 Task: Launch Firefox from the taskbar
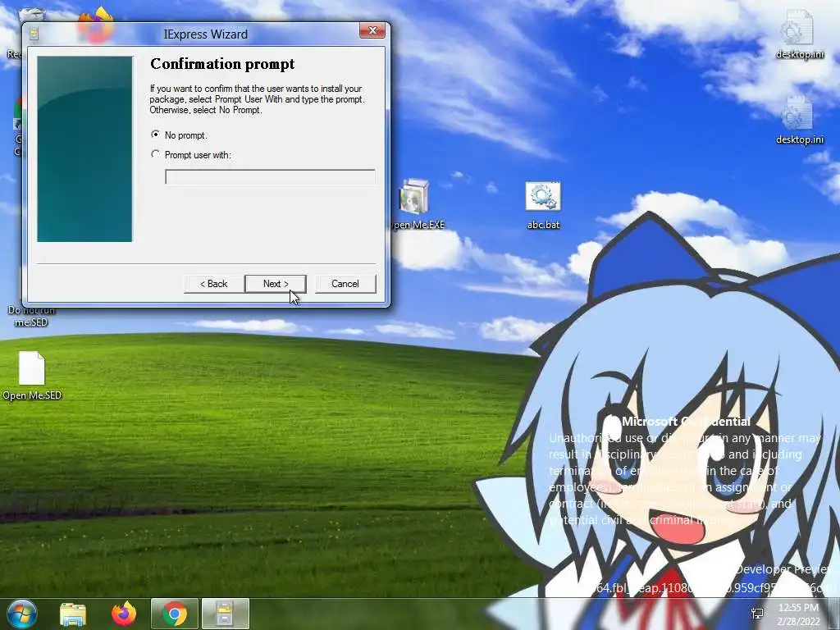(124, 614)
